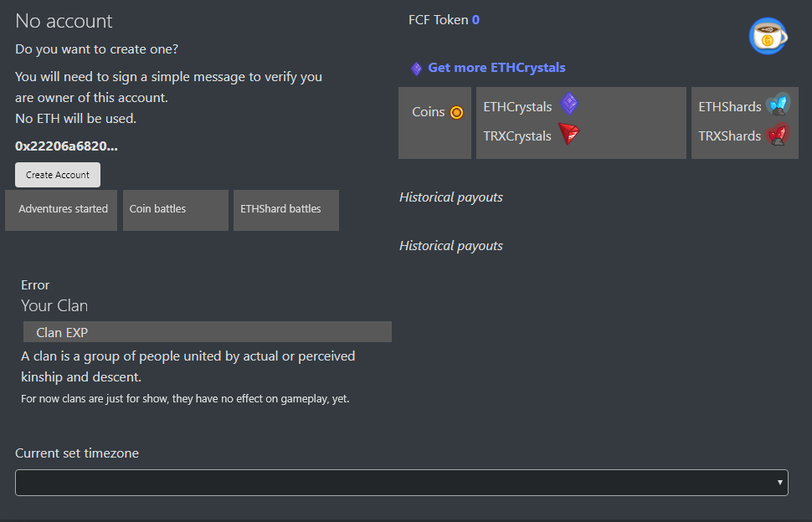Screen dimensions: 812x522
Task: Click the second Historical payouts heading
Action: click(x=451, y=246)
